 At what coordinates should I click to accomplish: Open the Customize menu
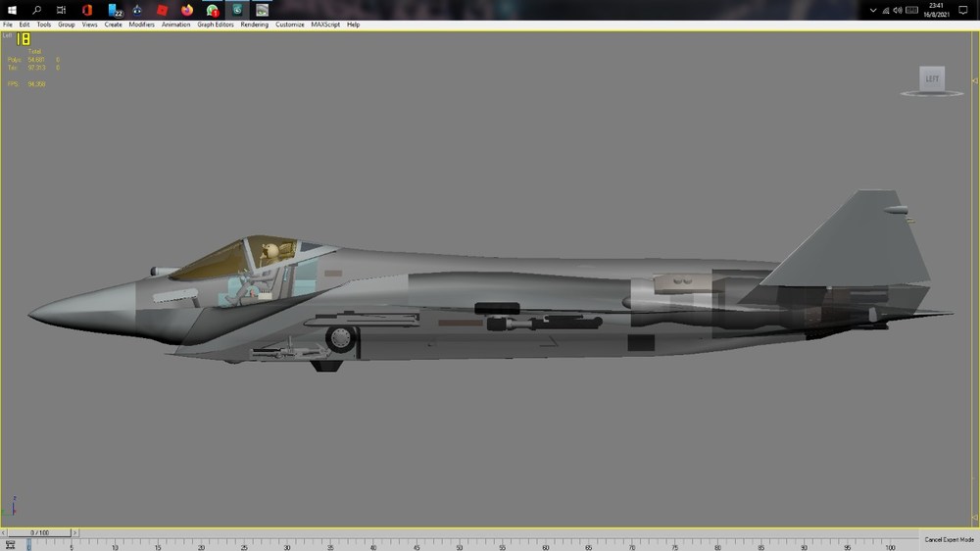289,25
